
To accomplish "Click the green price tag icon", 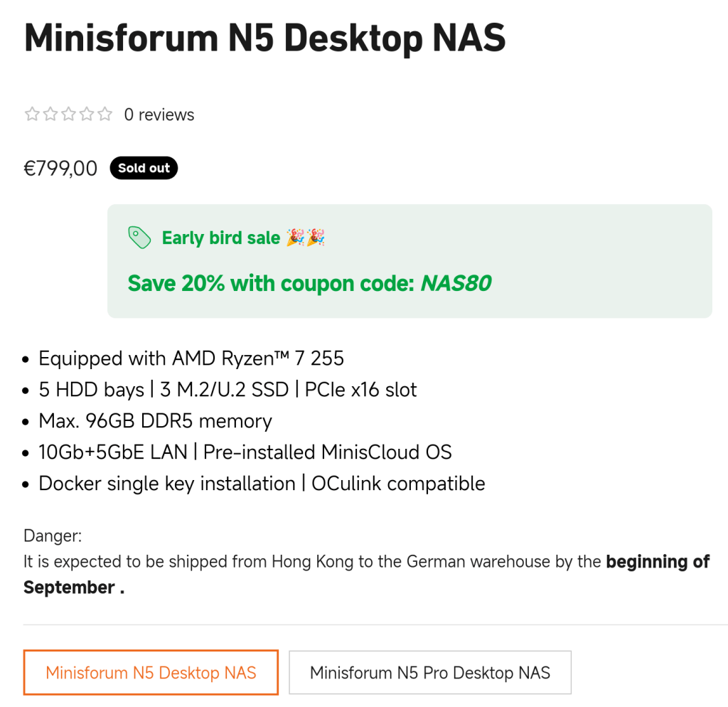I will pyautogui.click(x=139, y=238).
